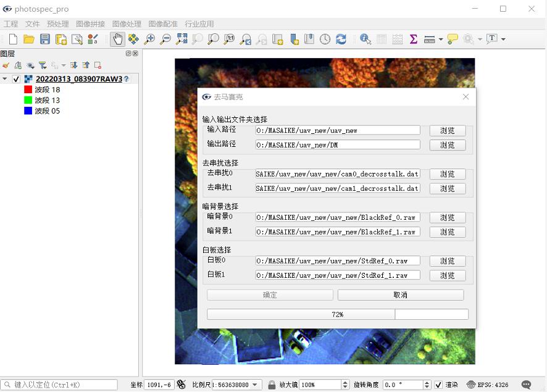Image resolution: width=547 pixels, height=392 pixels.
Task: Add group icon in Layers panel
Action: click(x=18, y=65)
